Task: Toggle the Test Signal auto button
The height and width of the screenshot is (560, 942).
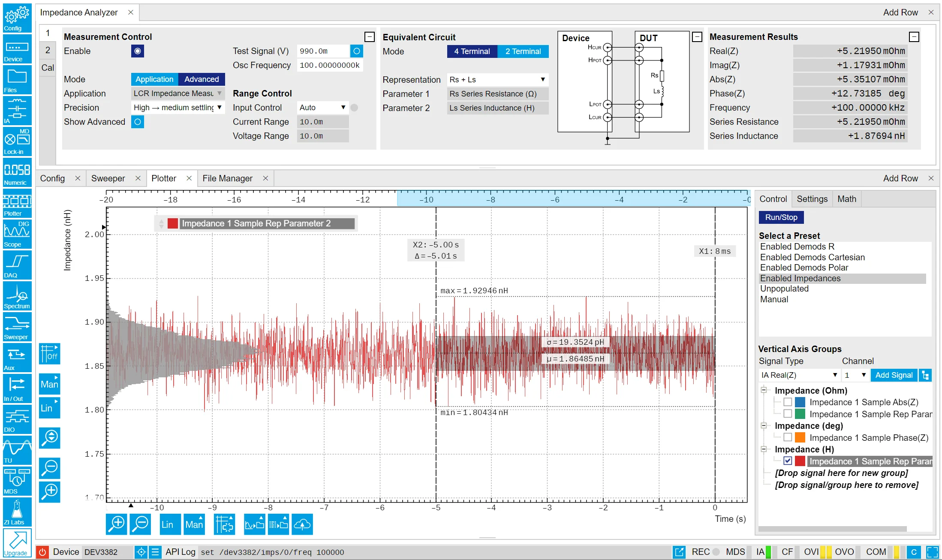Action: tap(356, 51)
